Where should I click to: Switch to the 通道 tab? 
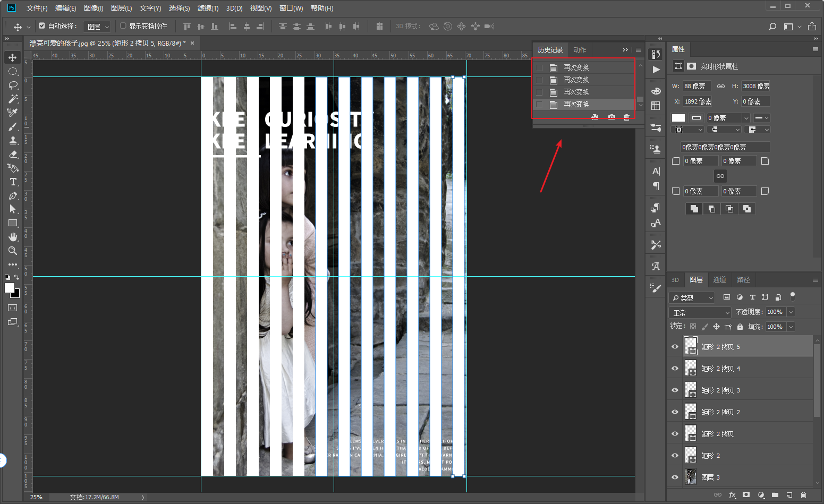(719, 279)
